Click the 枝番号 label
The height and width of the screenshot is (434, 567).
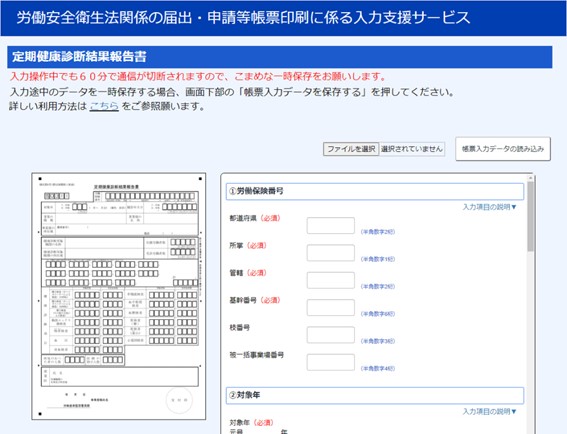239,328
